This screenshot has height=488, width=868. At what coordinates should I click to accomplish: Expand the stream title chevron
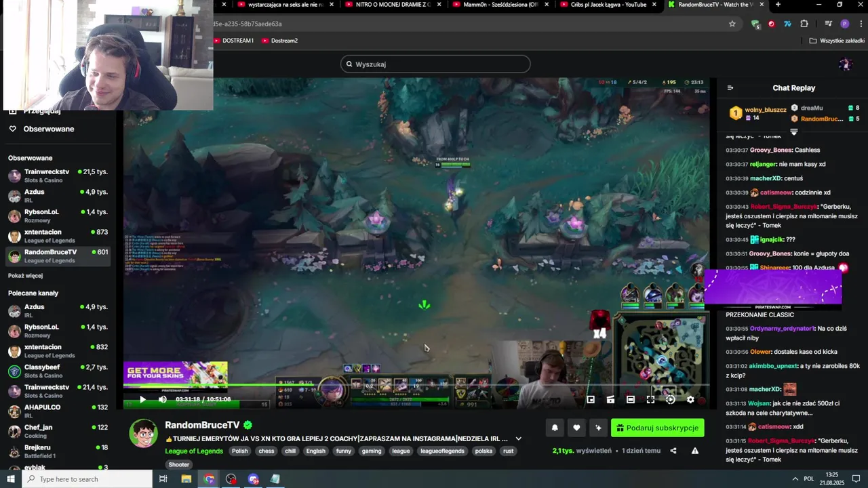pyautogui.click(x=519, y=439)
